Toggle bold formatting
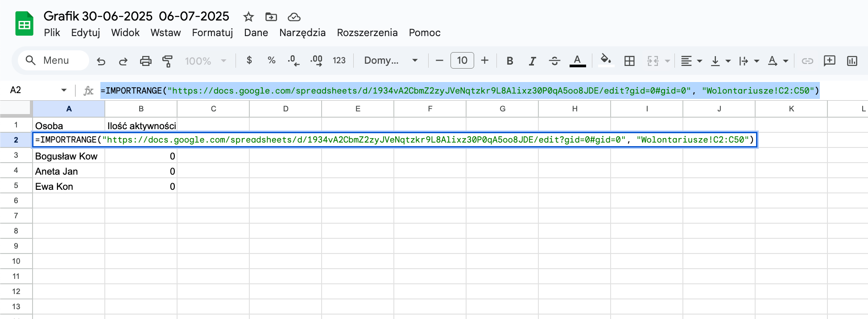The height and width of the screenshot is (319, 868). point(510,61)
